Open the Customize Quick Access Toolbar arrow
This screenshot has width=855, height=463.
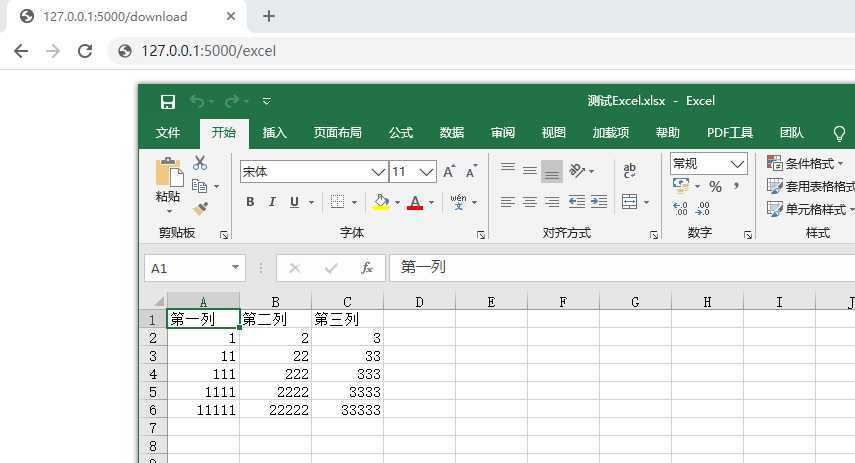(267, 101)
